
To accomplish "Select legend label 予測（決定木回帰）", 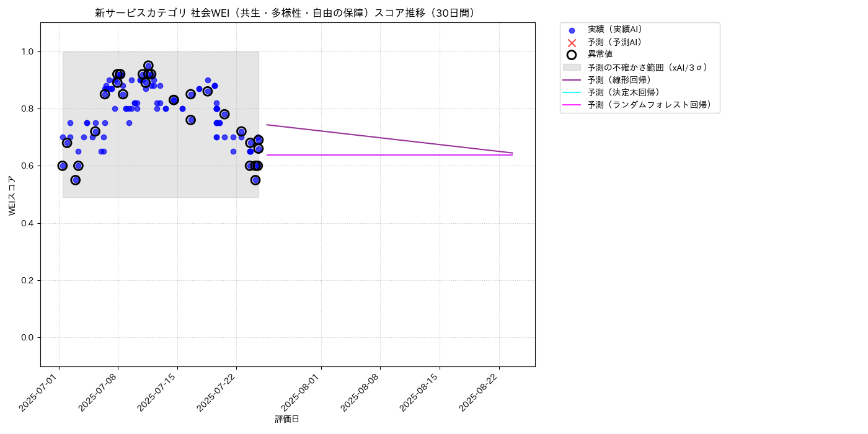I will 624,92.
